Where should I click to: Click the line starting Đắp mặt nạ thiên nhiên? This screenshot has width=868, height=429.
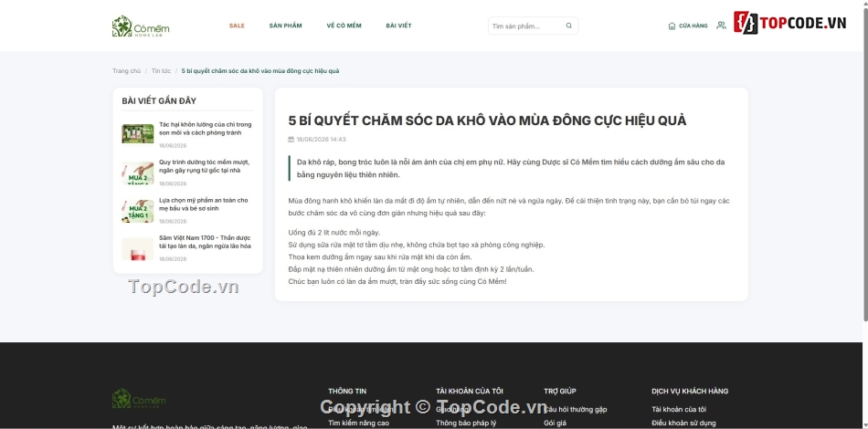click(411, 269)
